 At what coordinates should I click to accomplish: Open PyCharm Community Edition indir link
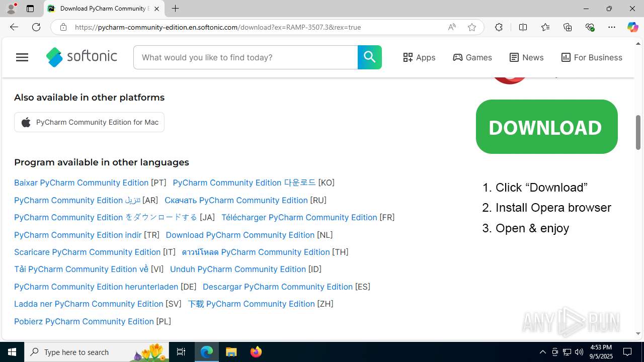[x=77, y=235]
